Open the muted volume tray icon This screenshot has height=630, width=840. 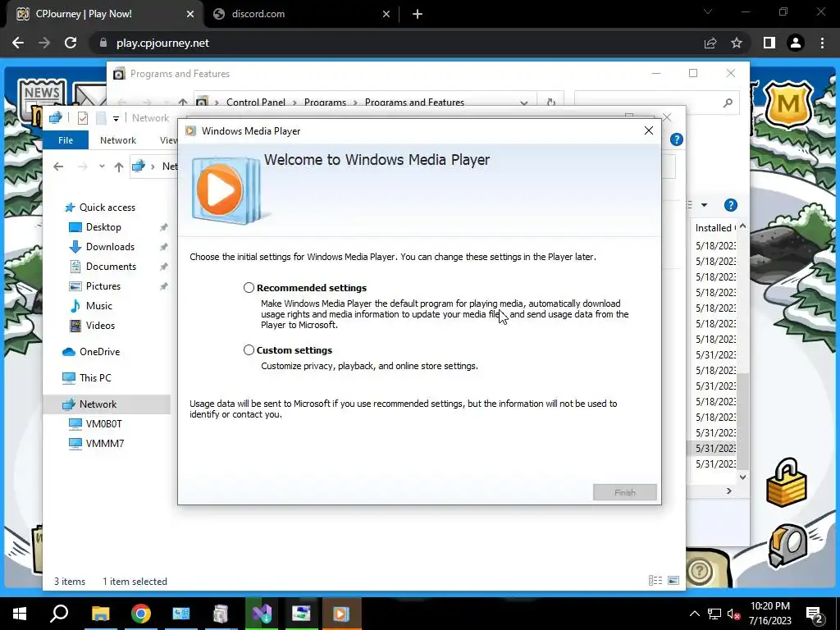[734, 614]
